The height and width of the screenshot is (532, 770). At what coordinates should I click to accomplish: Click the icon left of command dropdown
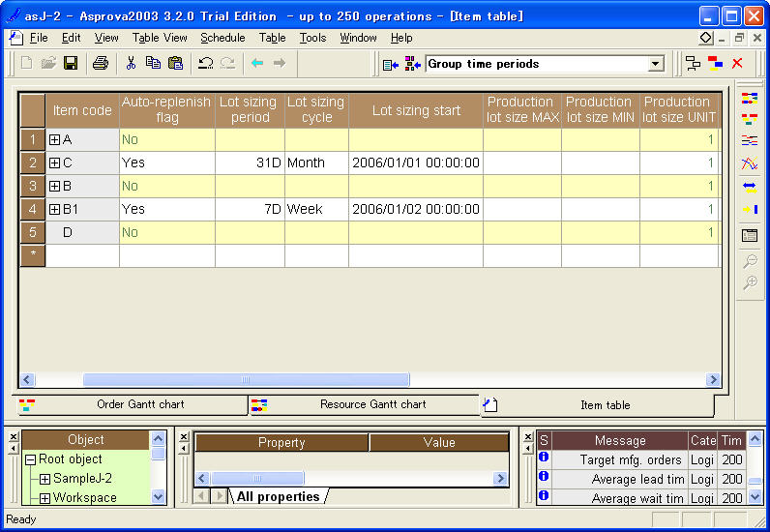pyautogui.click(x=391, y=65)
